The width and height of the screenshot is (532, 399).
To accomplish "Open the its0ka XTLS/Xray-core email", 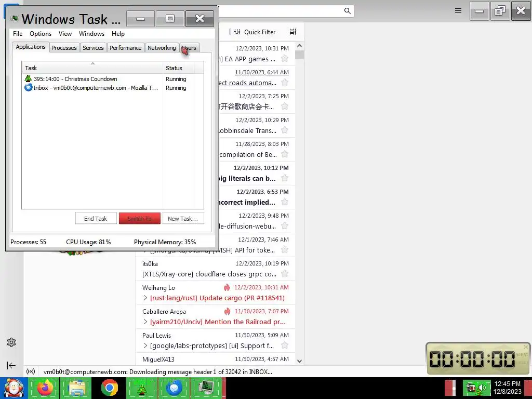I will pos(216,269).
